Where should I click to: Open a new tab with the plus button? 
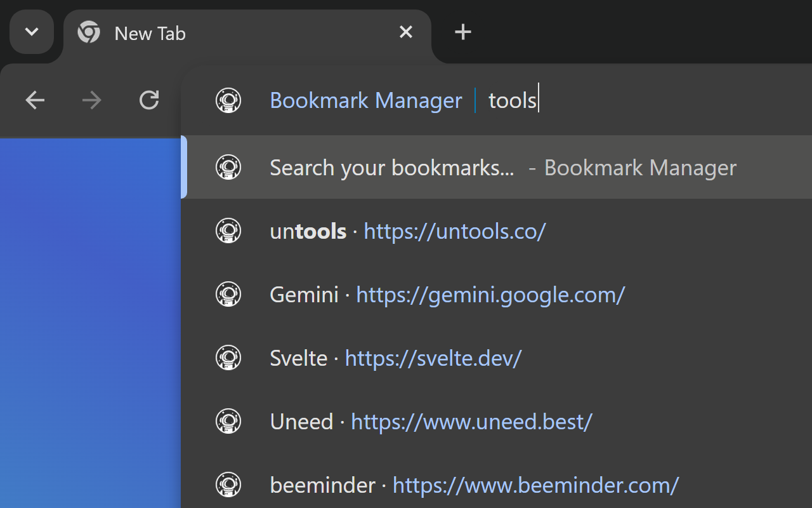click(x=462, y=32)
